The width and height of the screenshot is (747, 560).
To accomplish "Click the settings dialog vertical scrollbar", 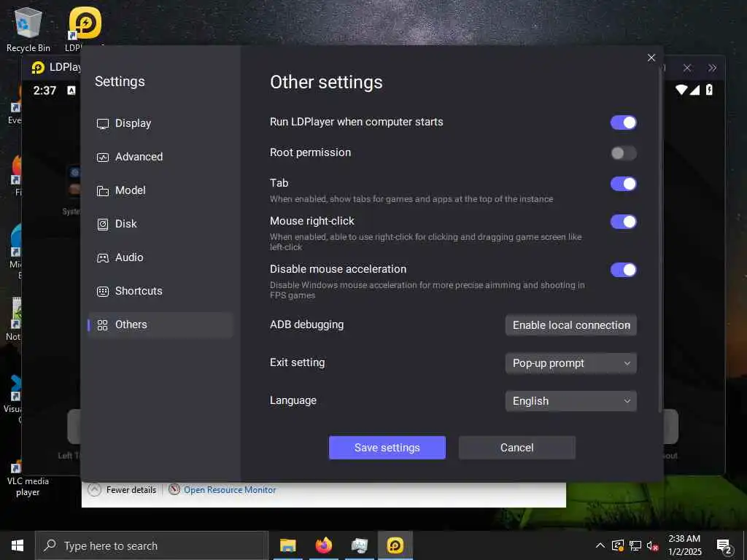I will (x=659, y=238).
